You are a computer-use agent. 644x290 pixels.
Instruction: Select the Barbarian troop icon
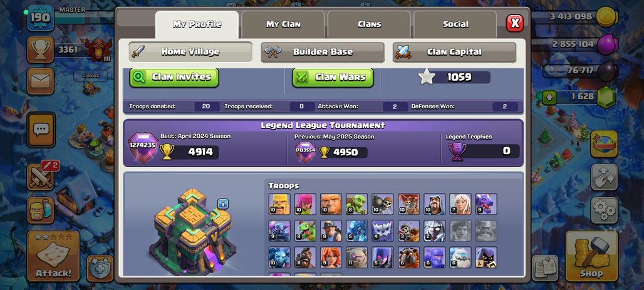coord(279,204)
